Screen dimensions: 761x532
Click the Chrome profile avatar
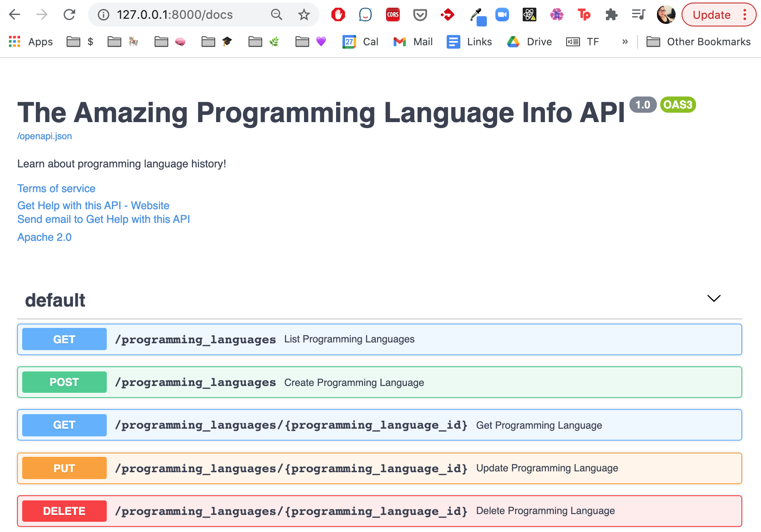click(x=666, y=15)
